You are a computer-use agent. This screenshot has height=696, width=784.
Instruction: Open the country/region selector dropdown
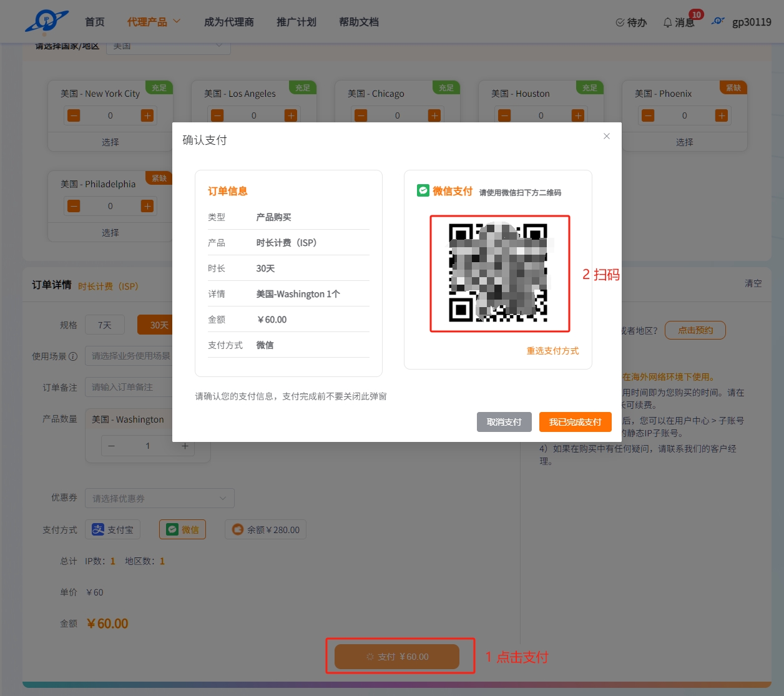tap(169, 46)
